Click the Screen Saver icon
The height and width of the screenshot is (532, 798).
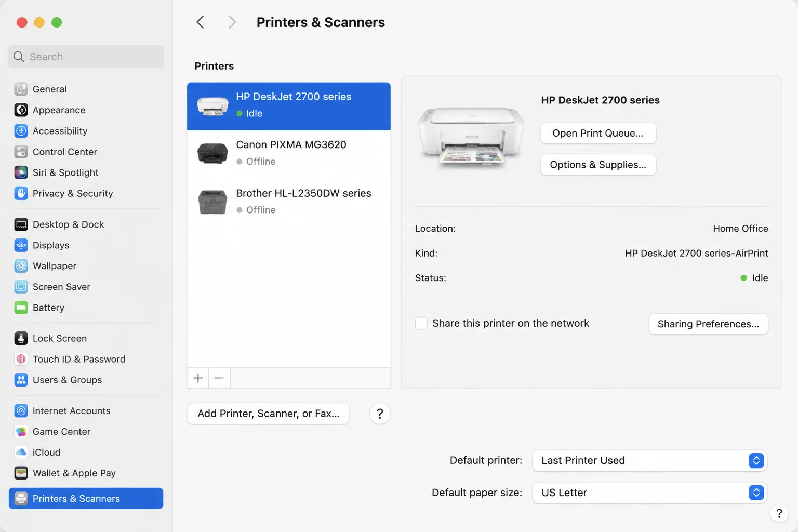tap(21, 287)
